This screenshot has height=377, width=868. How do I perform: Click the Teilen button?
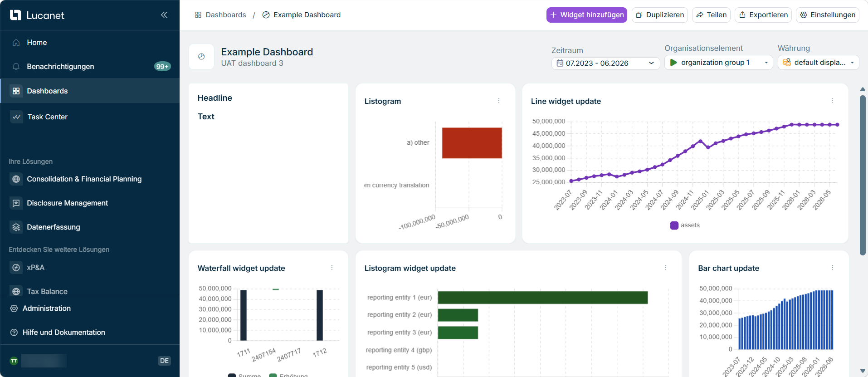[711, 15]
